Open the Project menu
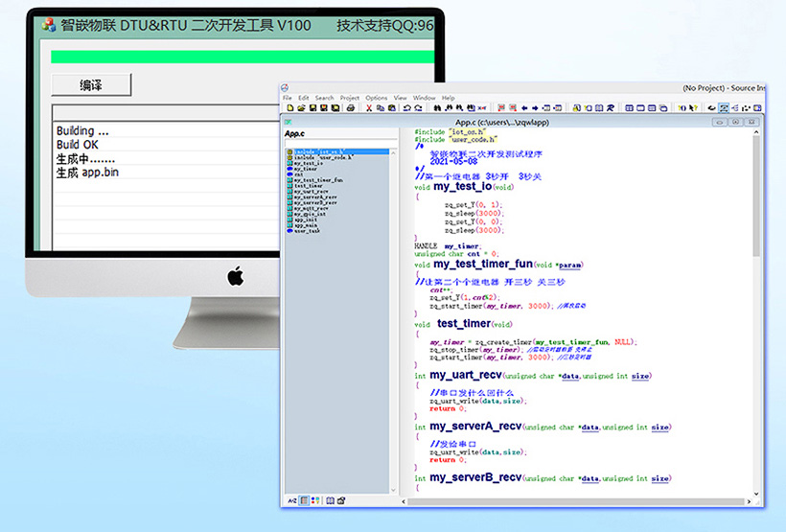 350,98
